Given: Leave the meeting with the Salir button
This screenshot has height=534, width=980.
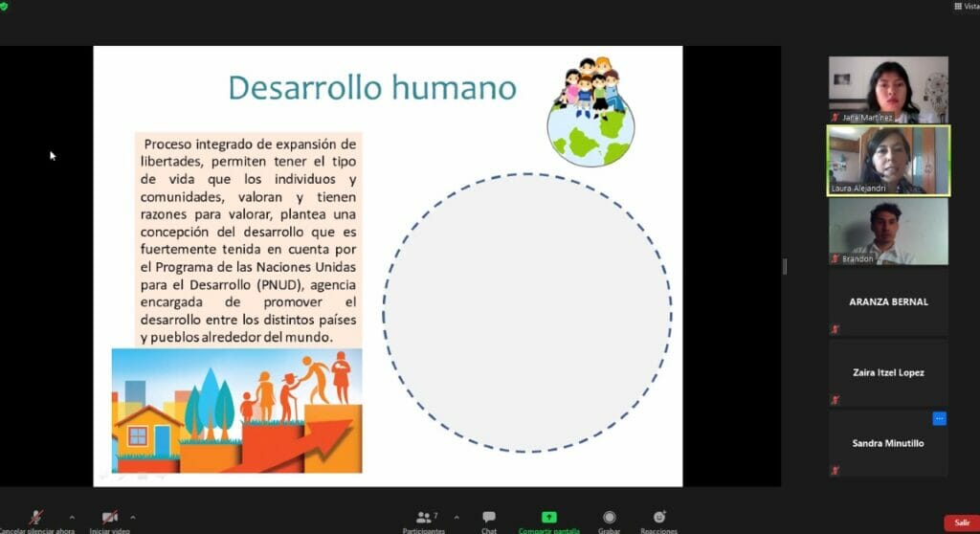Looking at the screenshot, I should click(x=959, y=523).
